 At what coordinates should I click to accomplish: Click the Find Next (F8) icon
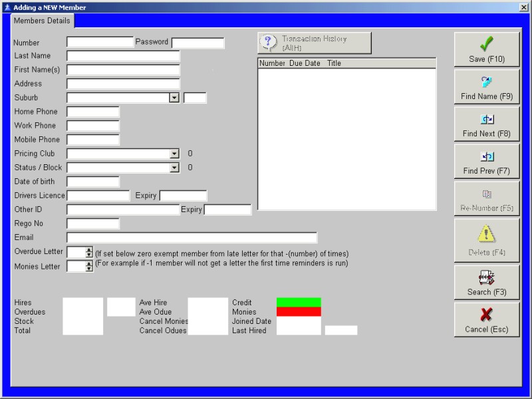pos(487,120)
